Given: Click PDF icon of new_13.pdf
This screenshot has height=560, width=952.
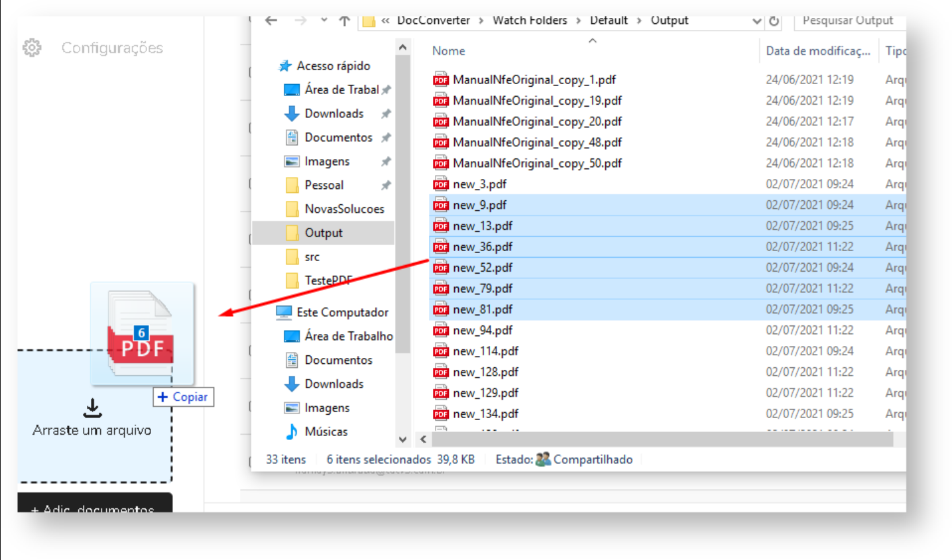Looking at the screenshot, I should coord(441,226).
